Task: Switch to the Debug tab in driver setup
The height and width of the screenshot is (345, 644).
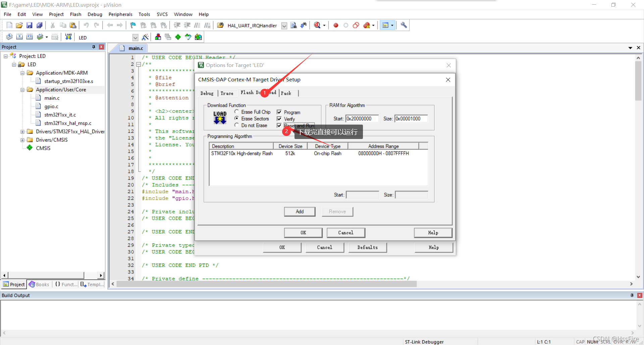Action: pyautogui.click(x=207, y=93)
